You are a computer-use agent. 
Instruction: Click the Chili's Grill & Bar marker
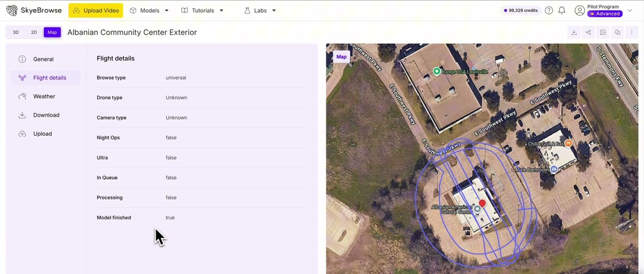coord(568,144)
